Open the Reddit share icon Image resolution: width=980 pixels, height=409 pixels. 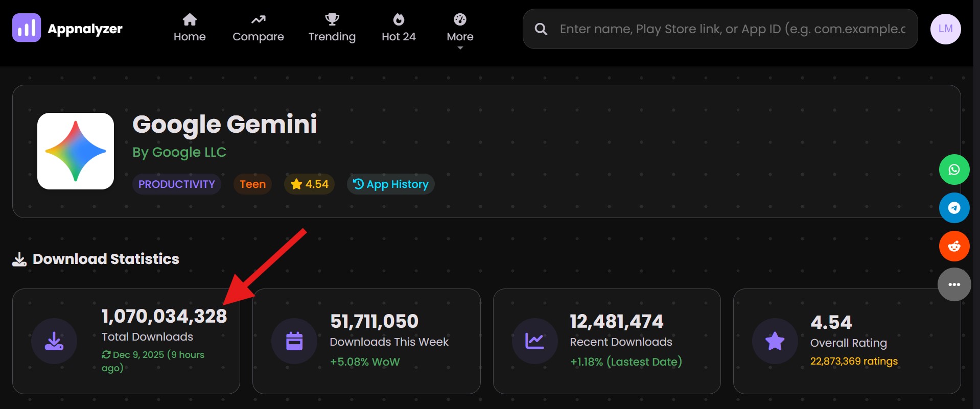pyautogui.click(x=954, y=246)
